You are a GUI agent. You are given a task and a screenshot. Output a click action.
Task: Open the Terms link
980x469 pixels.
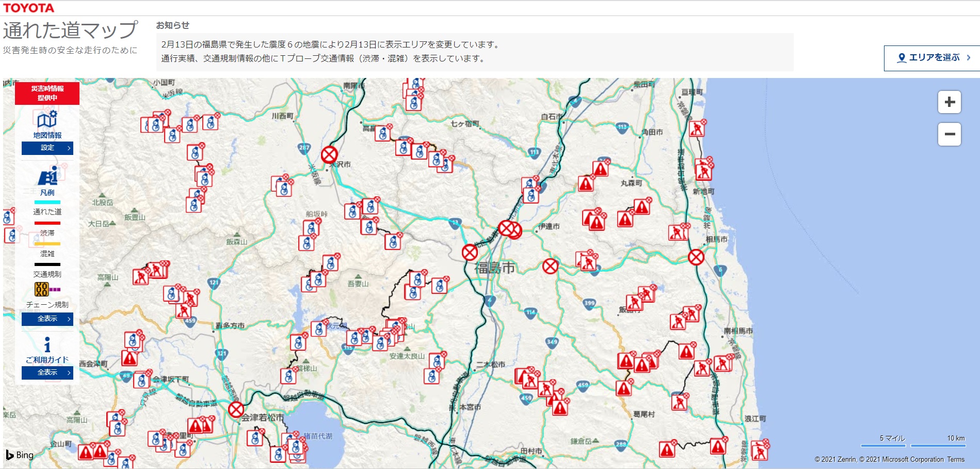(x=955, y=459)
